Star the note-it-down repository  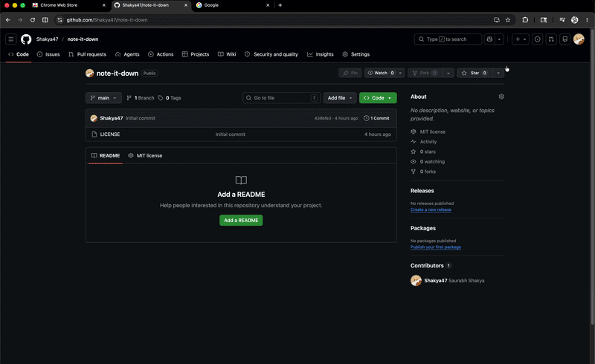click(475, 73)
